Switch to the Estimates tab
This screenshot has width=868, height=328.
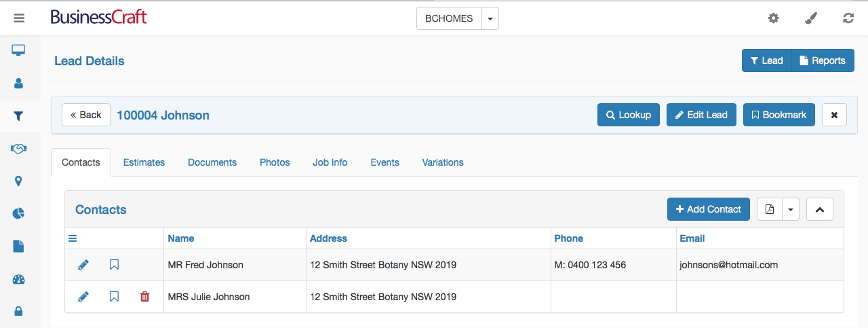[144, 162]
